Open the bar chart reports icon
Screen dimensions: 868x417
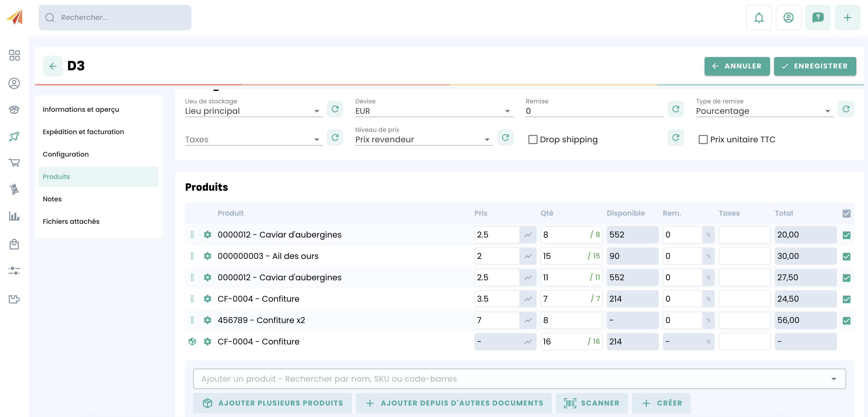pyautogui.click(x=14, y=216)
